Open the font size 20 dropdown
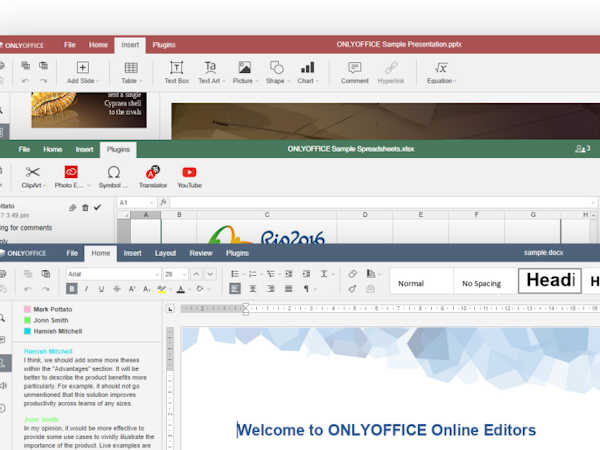The image size is (600, 450). 184,274
